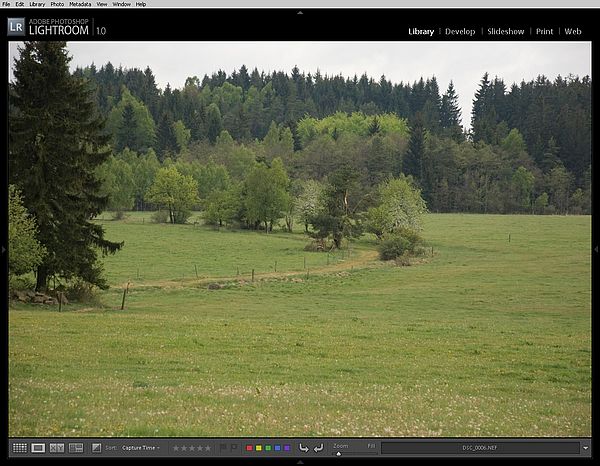600x466 pixels.
Task: Apply the red color label
Action: 249,448
